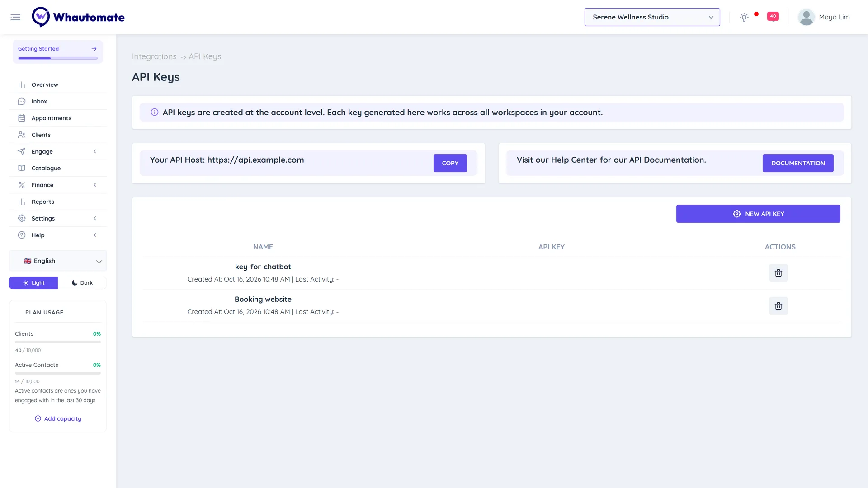Open Catalogue in the sidebar

[x=58, y=168]
